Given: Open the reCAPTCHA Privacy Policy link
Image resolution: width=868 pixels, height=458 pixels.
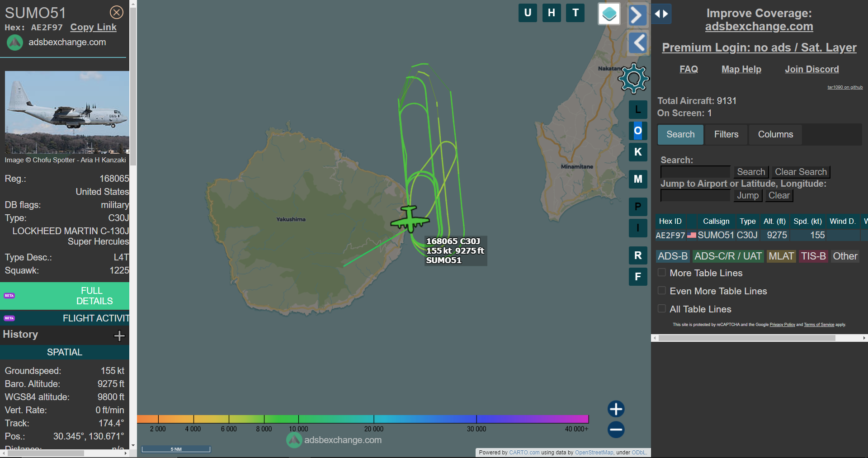Looking at the screenshot, I should click(x=782, y=325).
